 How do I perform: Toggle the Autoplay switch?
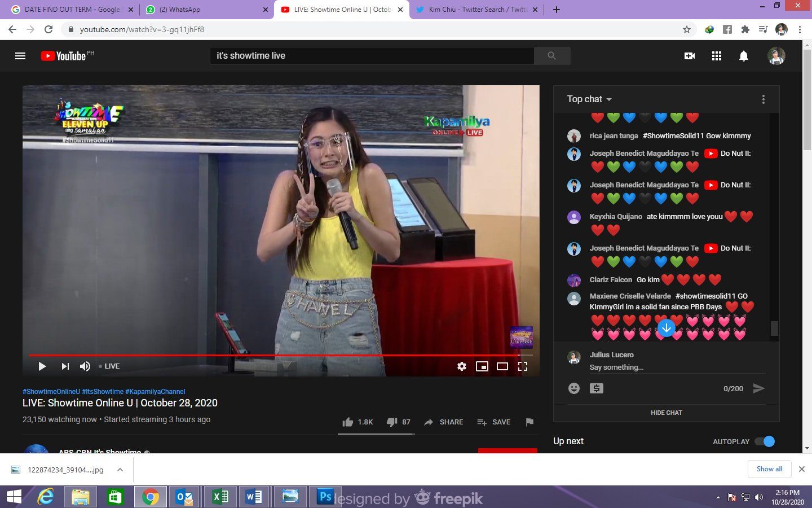click(x=765, y=441)
